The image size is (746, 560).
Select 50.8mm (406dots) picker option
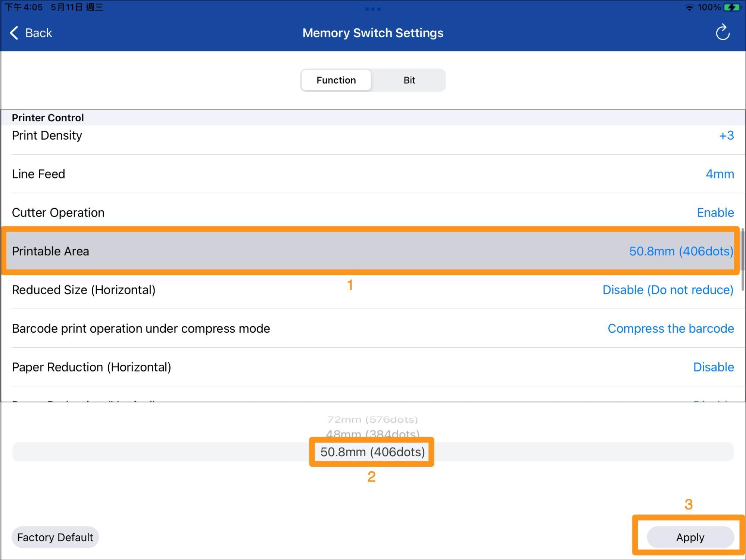coord(372,452)
